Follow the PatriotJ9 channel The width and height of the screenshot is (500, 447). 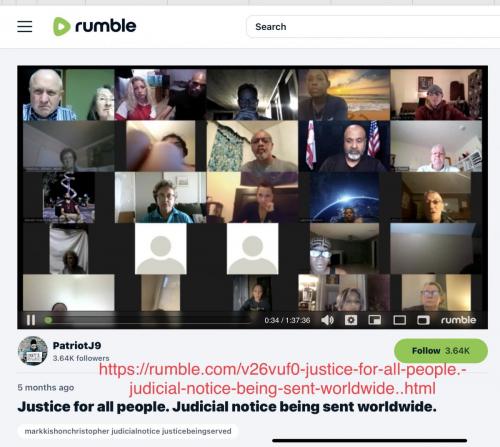(x=441, y=351)
